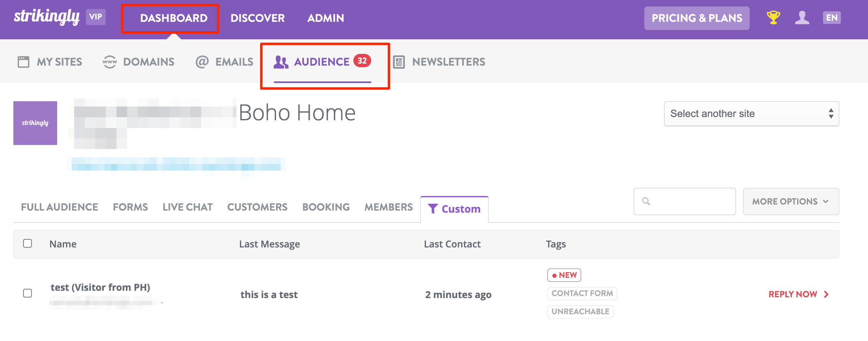868x341 pixels.
Task: Click the purple Strikingly site thumbnail
Action: pos(35,123)
